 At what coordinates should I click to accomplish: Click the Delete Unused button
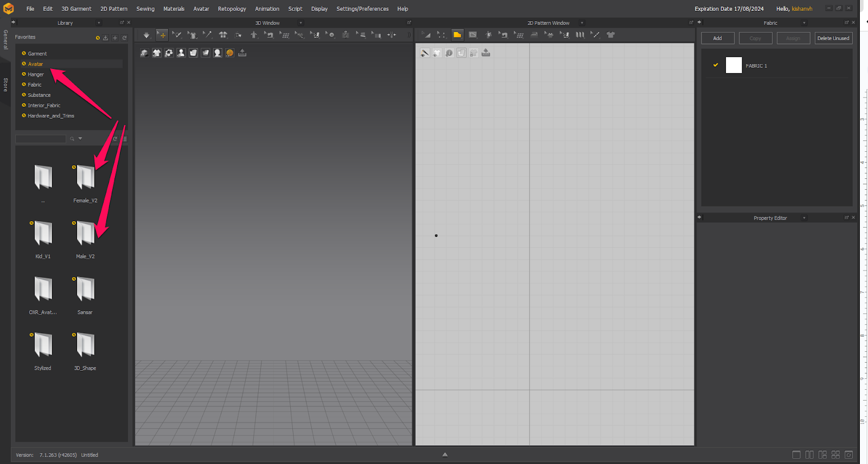point(833,38)
